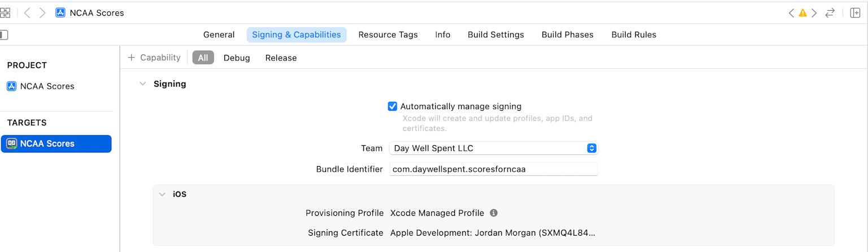Click the NCAA Scores target app icon
Screen dimensions: 868x252
pos(11,144)
